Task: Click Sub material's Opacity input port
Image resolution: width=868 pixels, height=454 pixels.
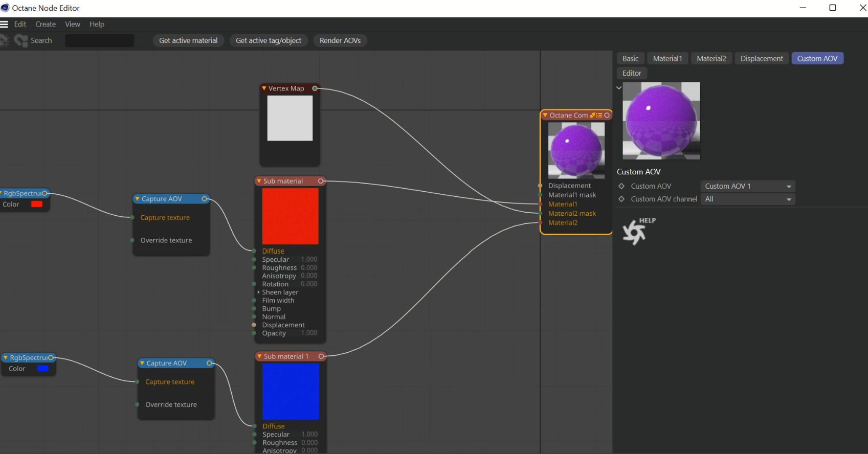Action: coord(254,333)
